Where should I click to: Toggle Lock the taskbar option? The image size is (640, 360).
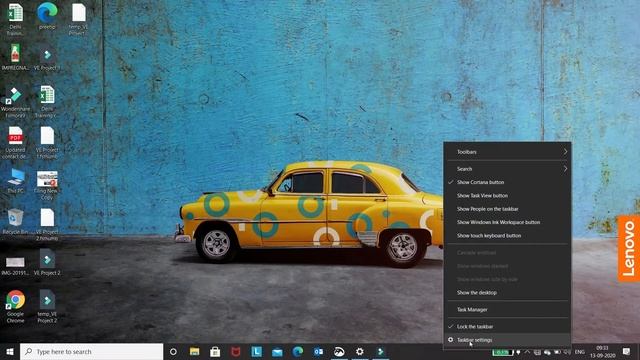pyautogui.click(x=507, y=327)
